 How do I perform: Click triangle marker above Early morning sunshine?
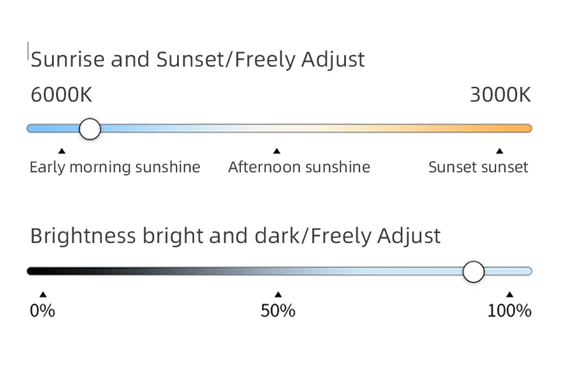[x=62, y=151]
